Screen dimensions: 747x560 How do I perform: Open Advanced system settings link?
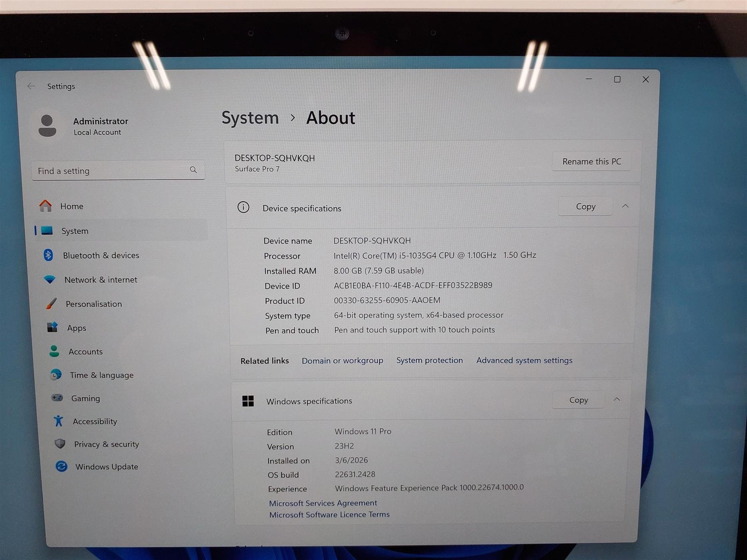click(524, 360)
